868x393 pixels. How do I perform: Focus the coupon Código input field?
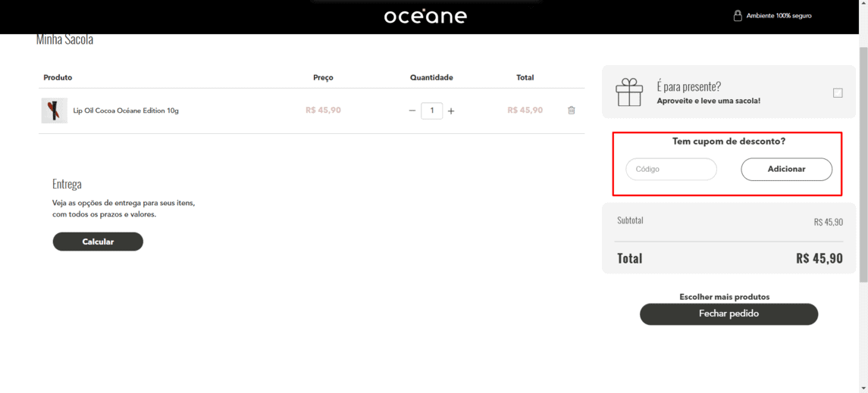pos(672,169)
